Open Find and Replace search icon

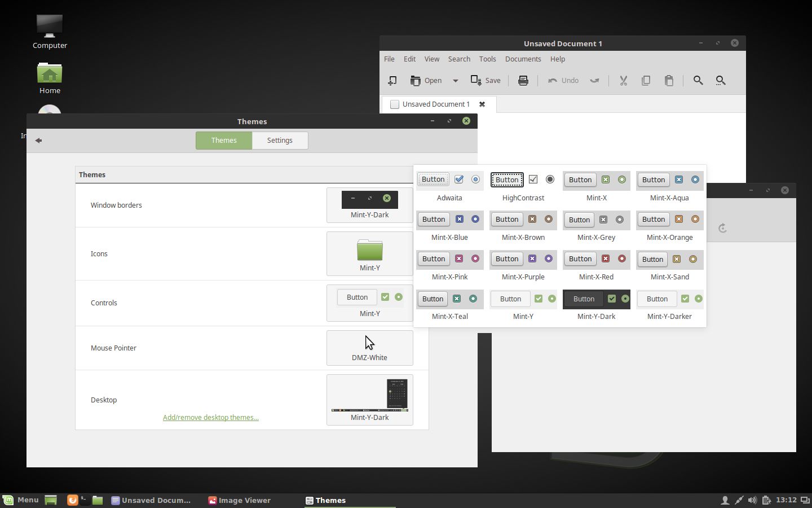721,81
